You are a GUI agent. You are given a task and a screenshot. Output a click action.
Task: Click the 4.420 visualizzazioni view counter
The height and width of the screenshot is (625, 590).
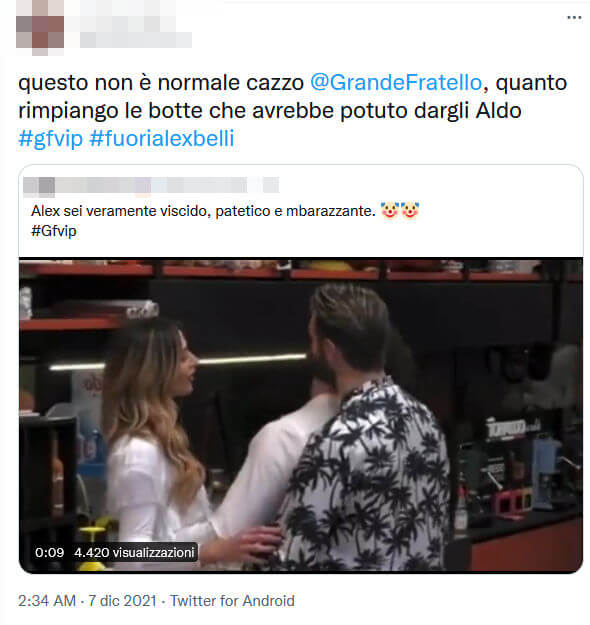pos(134,552)
